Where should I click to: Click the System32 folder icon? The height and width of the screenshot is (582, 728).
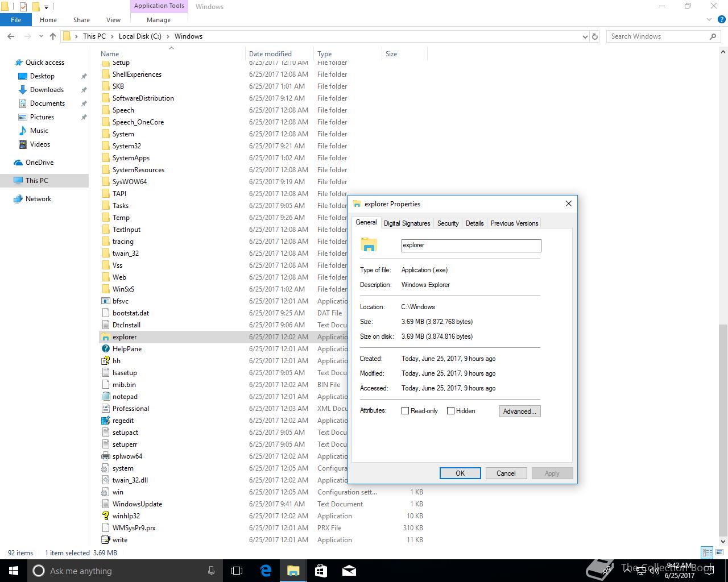pyautogui.click(x=105, y=146)
